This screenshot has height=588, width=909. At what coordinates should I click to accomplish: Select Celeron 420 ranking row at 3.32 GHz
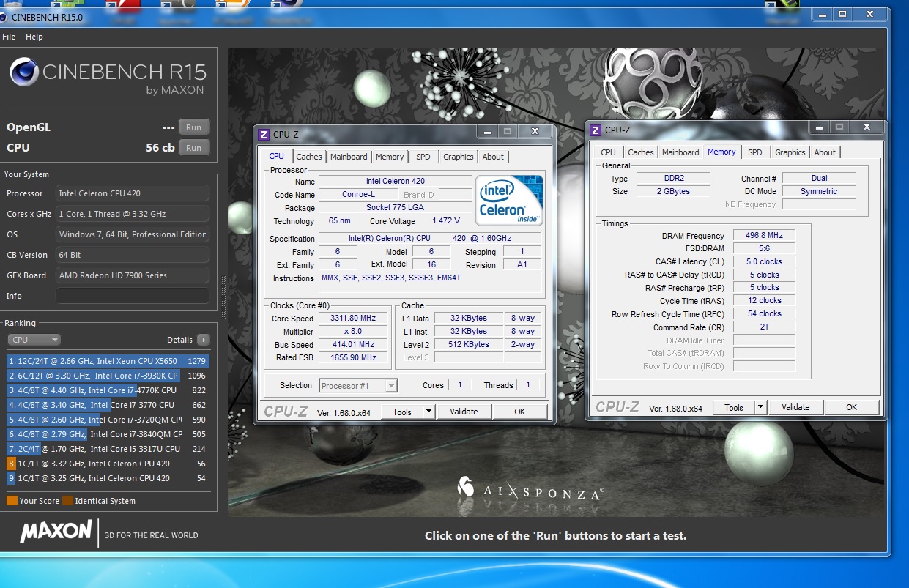(x=108, y=464)
